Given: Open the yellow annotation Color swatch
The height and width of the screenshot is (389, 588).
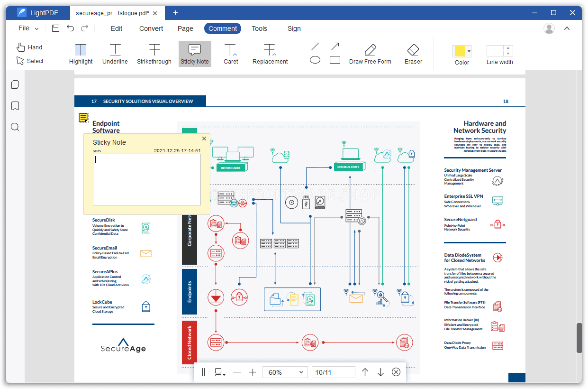Looking at the screenshot, I should [462, 51].
